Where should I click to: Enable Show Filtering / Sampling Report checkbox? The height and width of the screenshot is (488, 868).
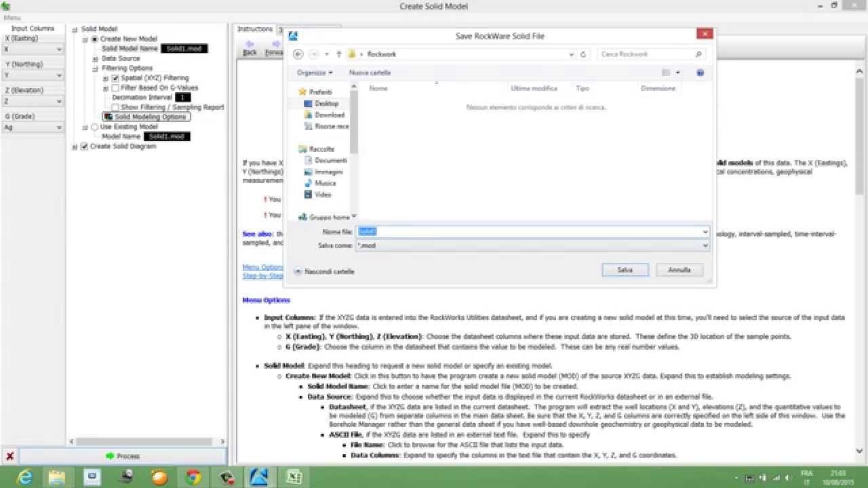tap(115, 107)
